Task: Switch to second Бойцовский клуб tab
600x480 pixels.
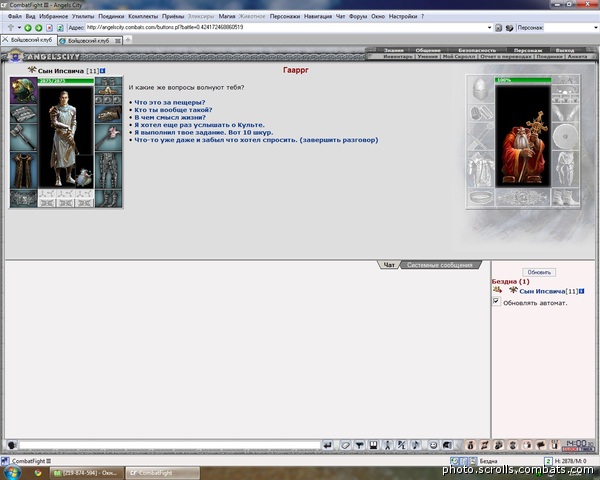Action: pyautogui.click(x=89, y=41)
